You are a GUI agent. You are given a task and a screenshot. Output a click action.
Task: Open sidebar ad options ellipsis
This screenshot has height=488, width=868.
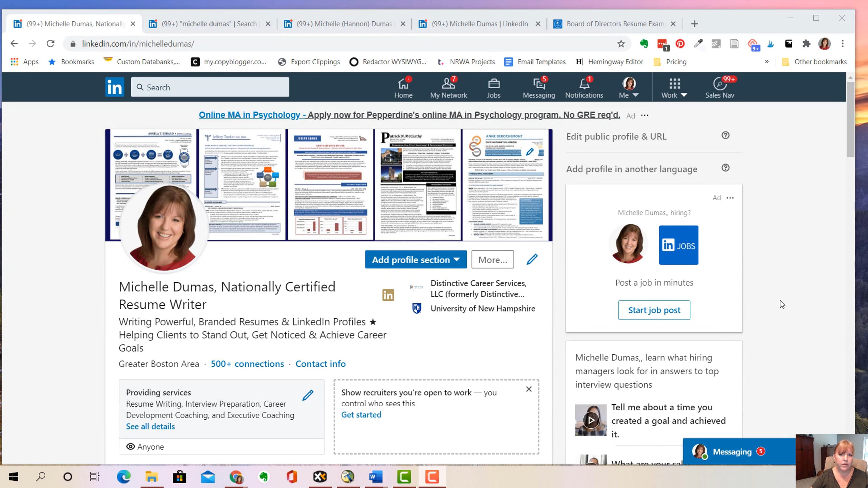pyautogui.click(x=730, y=198)
